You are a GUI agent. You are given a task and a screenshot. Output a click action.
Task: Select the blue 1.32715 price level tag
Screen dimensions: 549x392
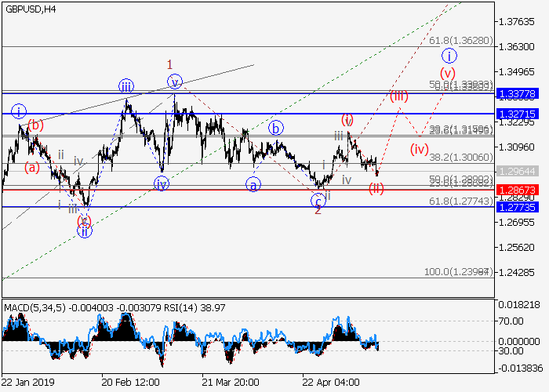pyautogui.click(x=516, y=114)
